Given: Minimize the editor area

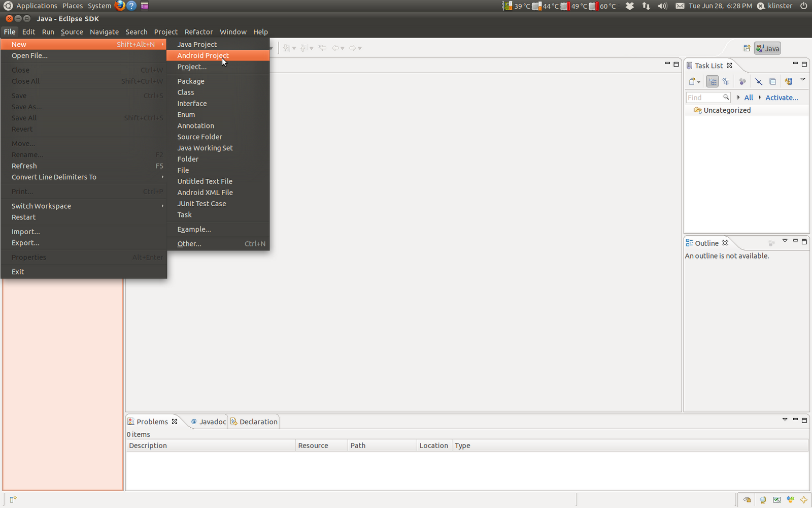Looking at the screenshot, I should coord(667,63).
